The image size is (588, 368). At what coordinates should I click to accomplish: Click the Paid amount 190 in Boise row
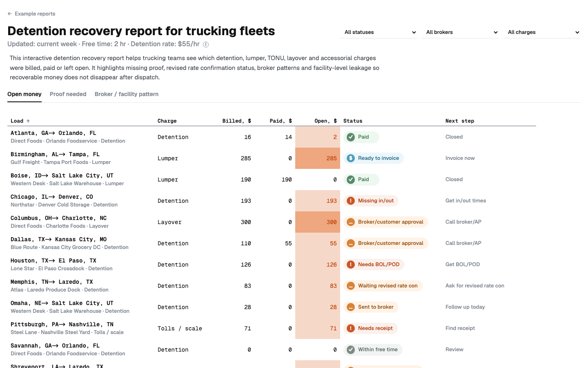287,180
